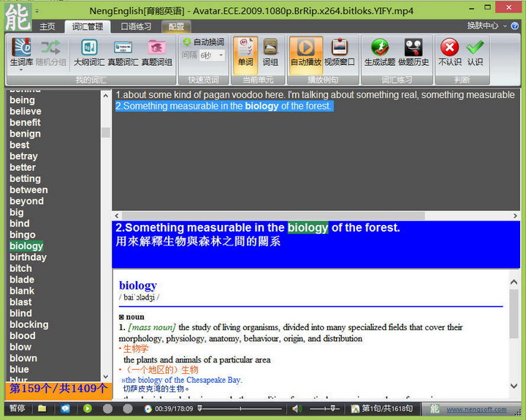Select the 词组 phrase unit mode
Image resolution: width=526 pixels, height=420 pixels.
270,52
